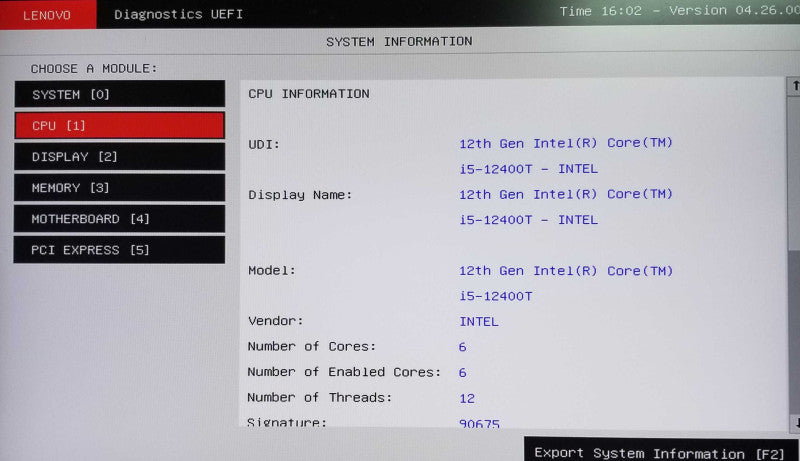The height and width of the screenshot is (461, 800).
Task: Open the MOTHERBOARD [4] module
Action: coord(120,219)
